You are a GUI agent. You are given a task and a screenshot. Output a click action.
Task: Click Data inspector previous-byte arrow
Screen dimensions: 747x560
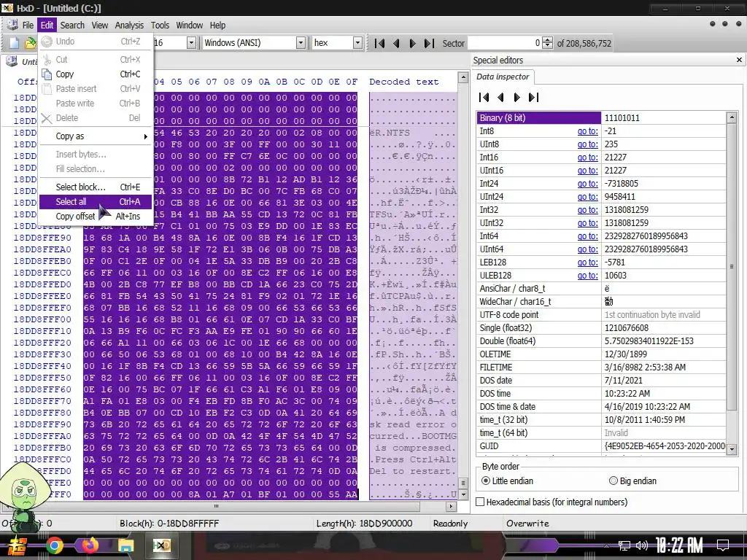(500, 97)
